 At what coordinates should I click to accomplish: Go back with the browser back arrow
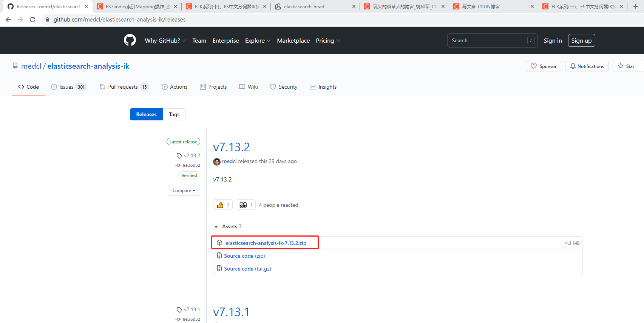pos(8,20)
